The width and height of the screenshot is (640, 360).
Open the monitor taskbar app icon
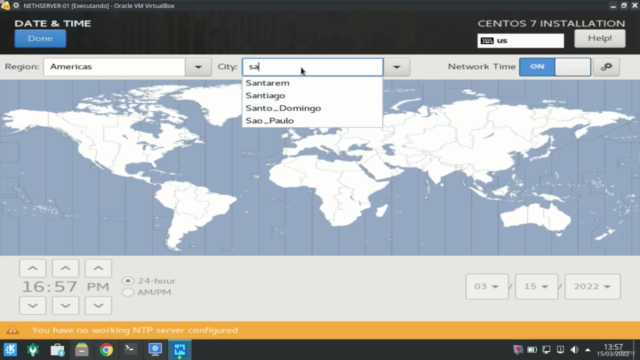pyautogui.click(x=155, y=350)
